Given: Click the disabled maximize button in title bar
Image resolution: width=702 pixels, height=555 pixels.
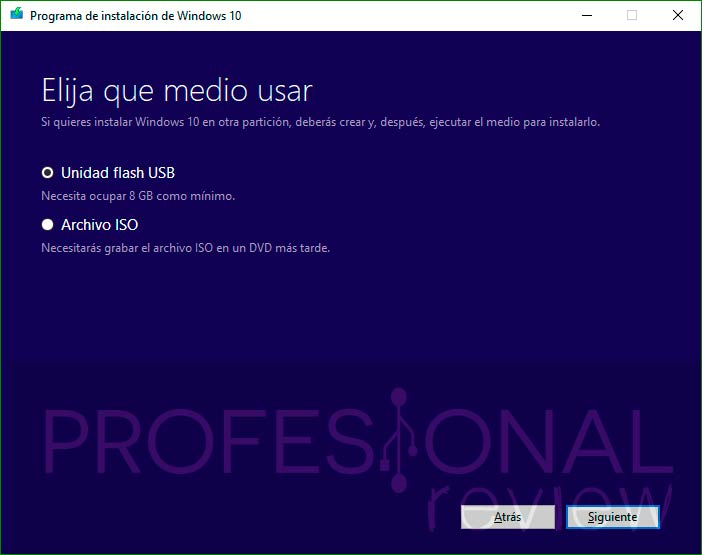Looking at the screenshot, I should [632, 15].
